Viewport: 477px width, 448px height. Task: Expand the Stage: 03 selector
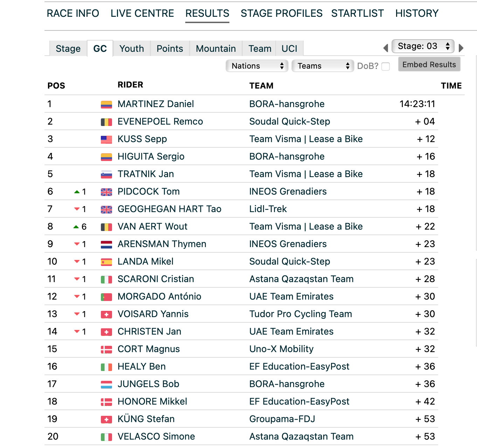pos(423,46)
